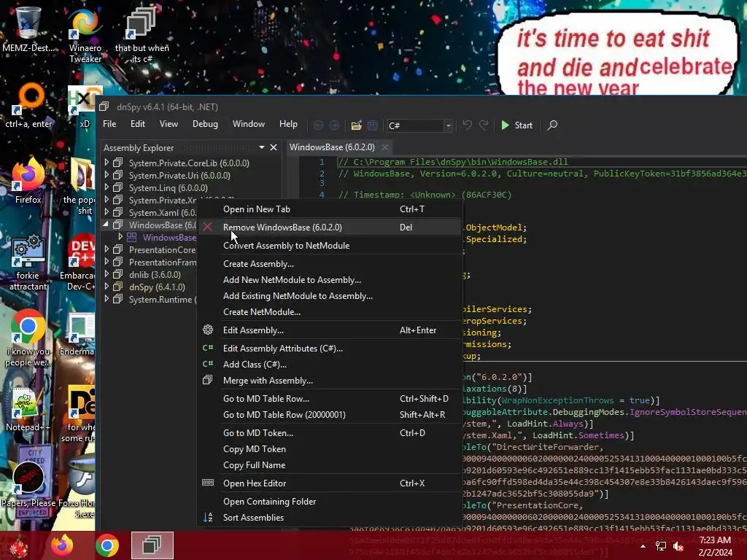The height and width of the screenshot is (560, 747).
Task: Choose Edit Assembly Attributes (C#)...
Action: [x=330, y=348]
